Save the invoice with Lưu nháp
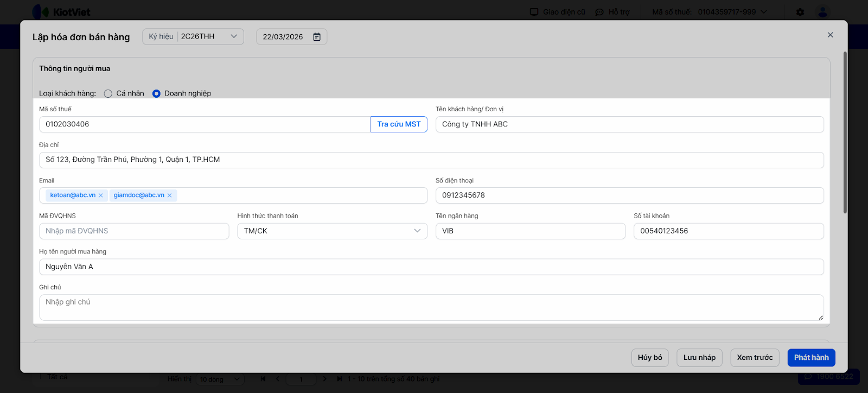The image size is (868, 393). (699, 358)
